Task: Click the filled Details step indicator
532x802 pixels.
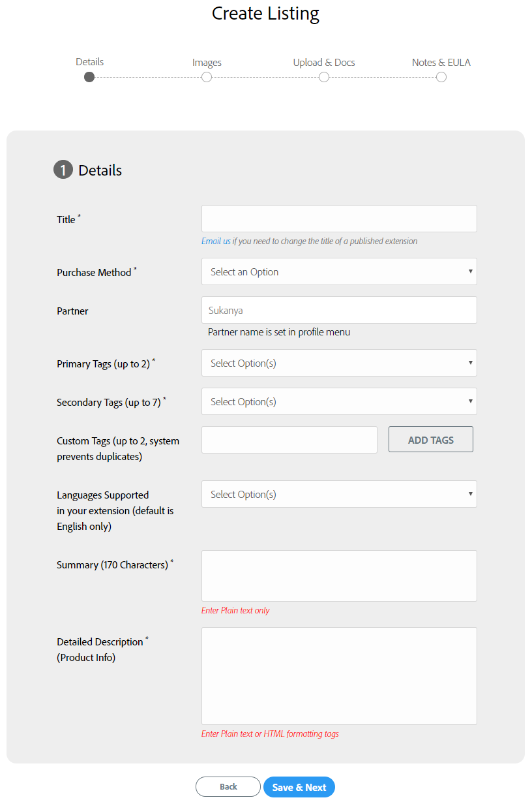Action: point(89,76)
